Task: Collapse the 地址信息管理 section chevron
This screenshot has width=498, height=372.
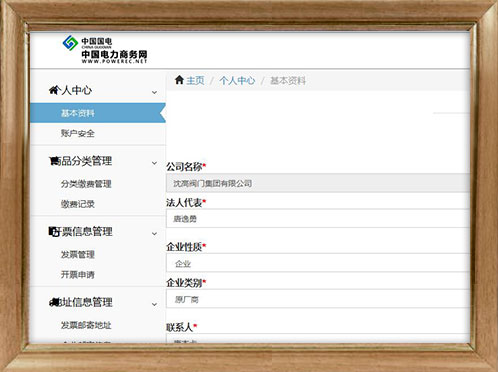Action: pyautogui.click(x=154, y=304)
